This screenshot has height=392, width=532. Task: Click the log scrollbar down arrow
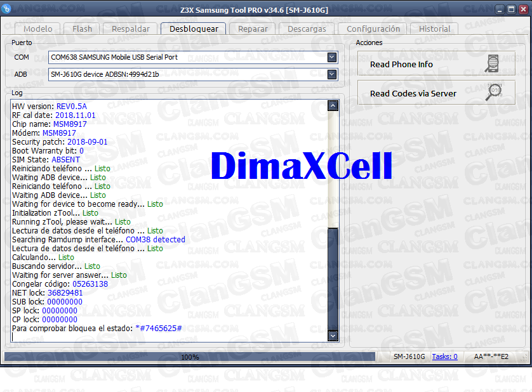(x=333, y=336)
